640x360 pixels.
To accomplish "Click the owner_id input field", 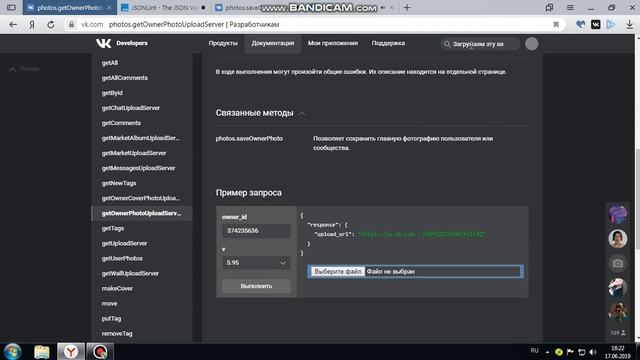I will pos(256,231).
